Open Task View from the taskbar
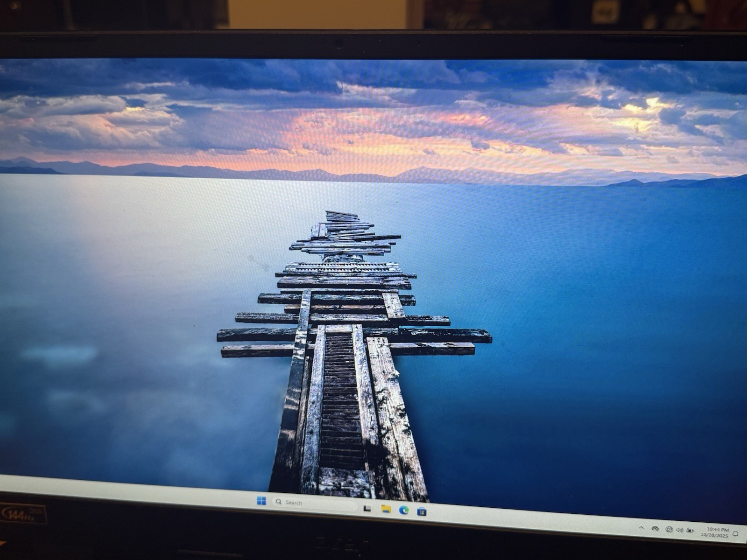The height and width of the screenshot is (560, 747). [367, 508]
